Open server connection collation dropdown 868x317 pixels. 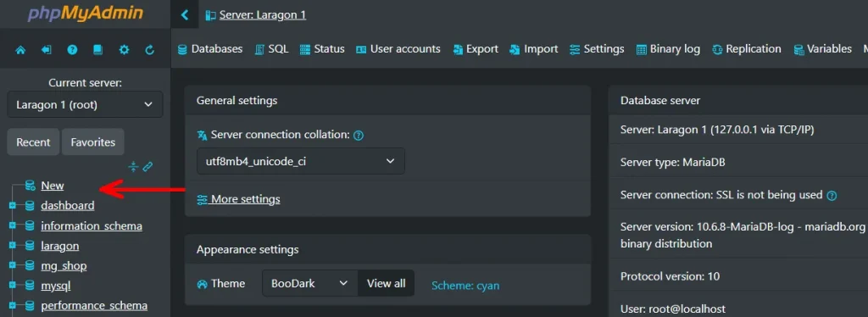click(x=301, y=161)
